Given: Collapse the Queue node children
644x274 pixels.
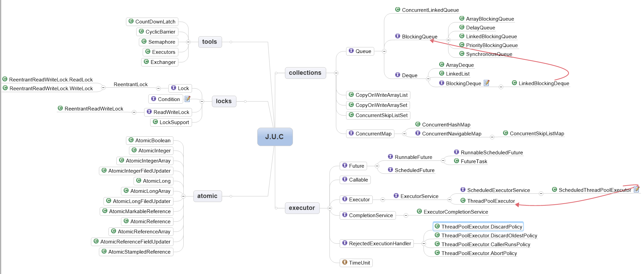Looking at the screenshot, I should [x=384, y=51].
